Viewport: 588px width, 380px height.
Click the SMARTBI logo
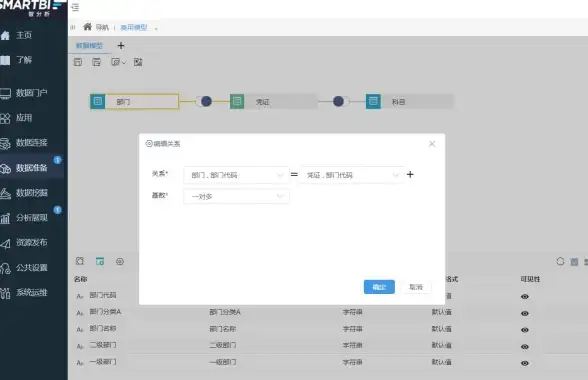tap(32, 8)
